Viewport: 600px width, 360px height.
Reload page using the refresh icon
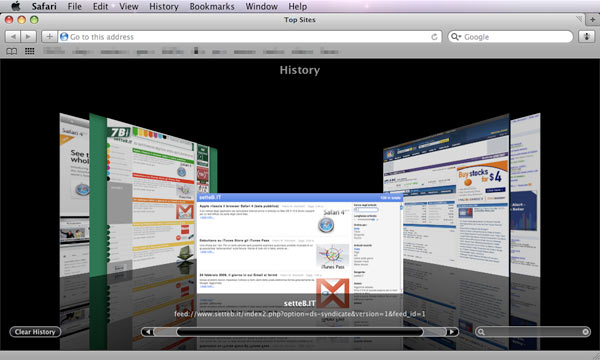tap(434, 37)
